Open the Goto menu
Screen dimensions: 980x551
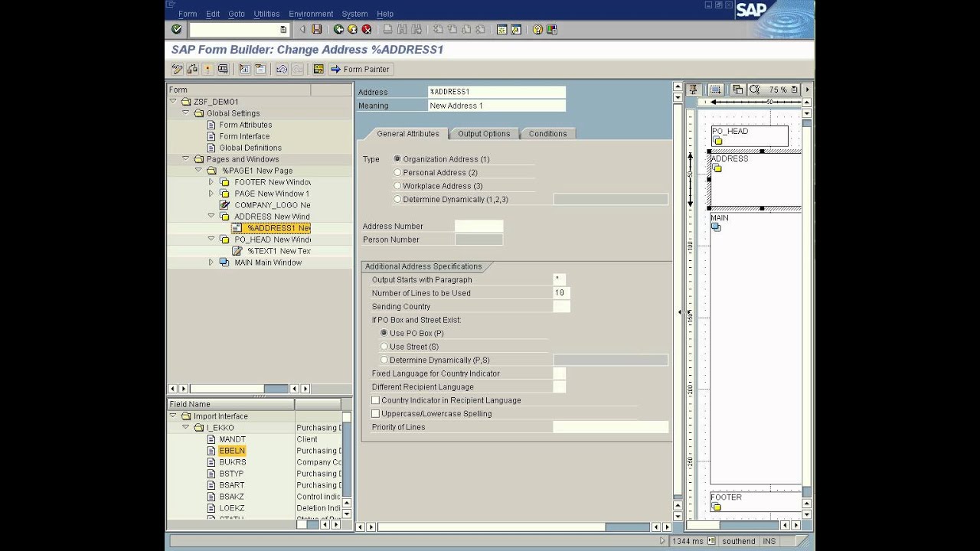pyautogui.click(x=237, y=14)
